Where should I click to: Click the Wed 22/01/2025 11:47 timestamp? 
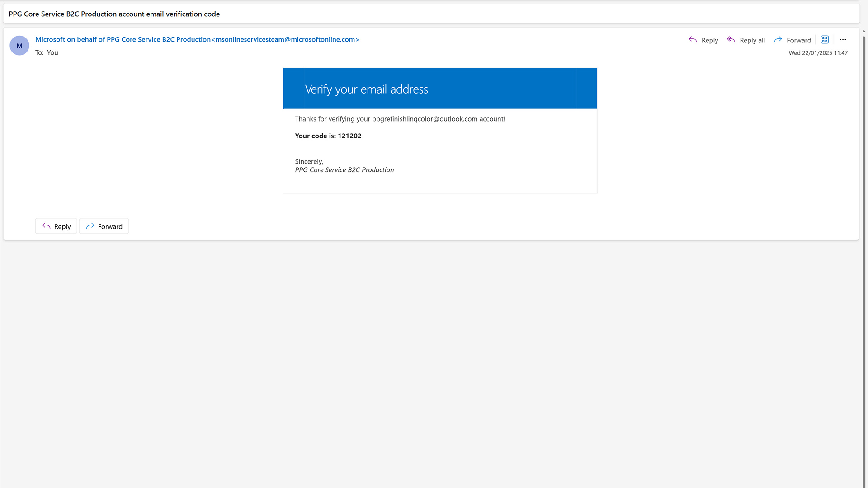[x=818, y=53]
